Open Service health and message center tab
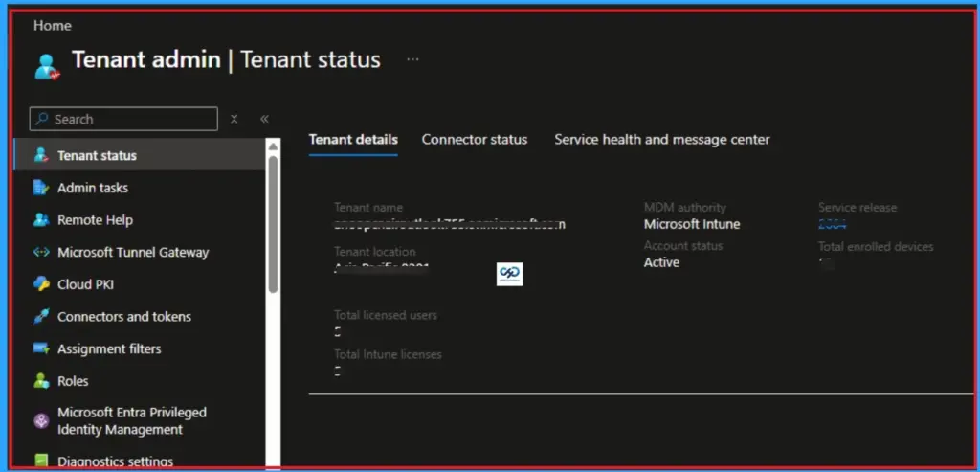 pos(662,140)
